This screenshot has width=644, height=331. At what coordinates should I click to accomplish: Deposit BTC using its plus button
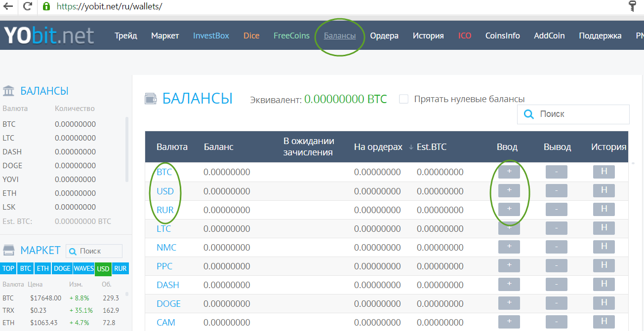click(x=509, y=172)
